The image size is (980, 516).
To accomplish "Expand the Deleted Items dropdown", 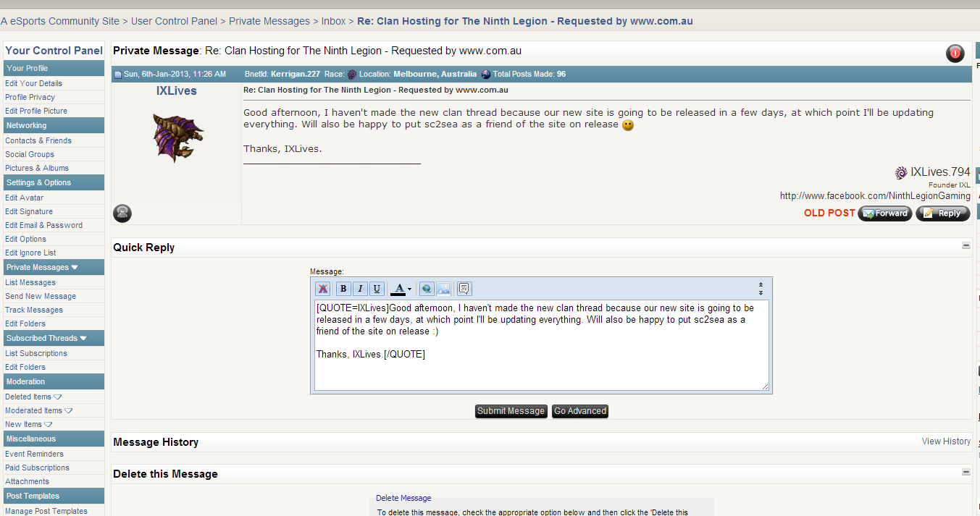I will pyautogui.click(x=58, y=397).
